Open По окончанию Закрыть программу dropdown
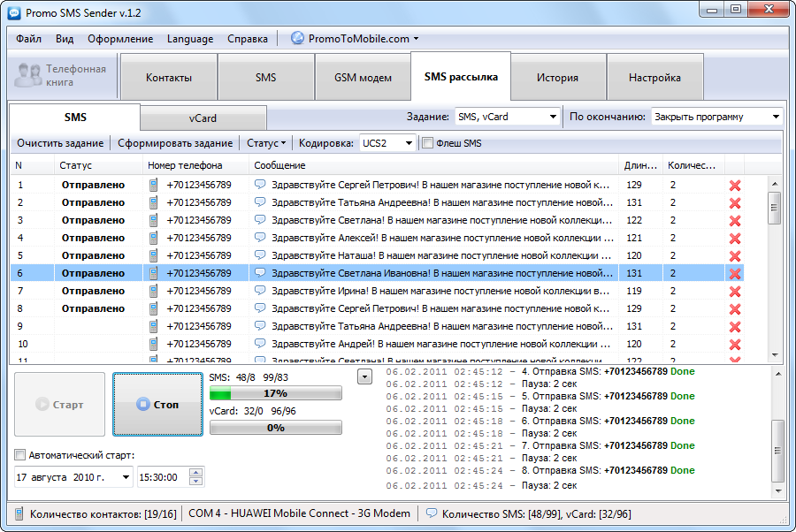This screenshot has width=796, height=532. (x=776, y=117)
